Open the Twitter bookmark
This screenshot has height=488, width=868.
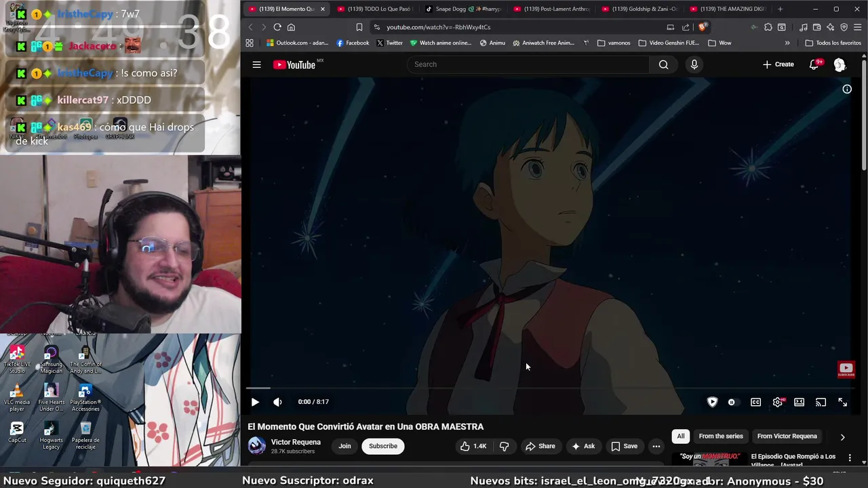(389, 43)
